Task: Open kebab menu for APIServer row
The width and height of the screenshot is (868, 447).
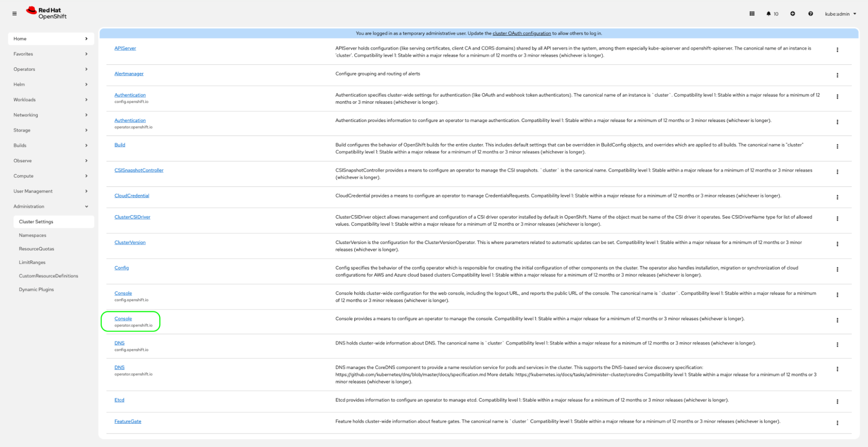Action: [837, 50]
